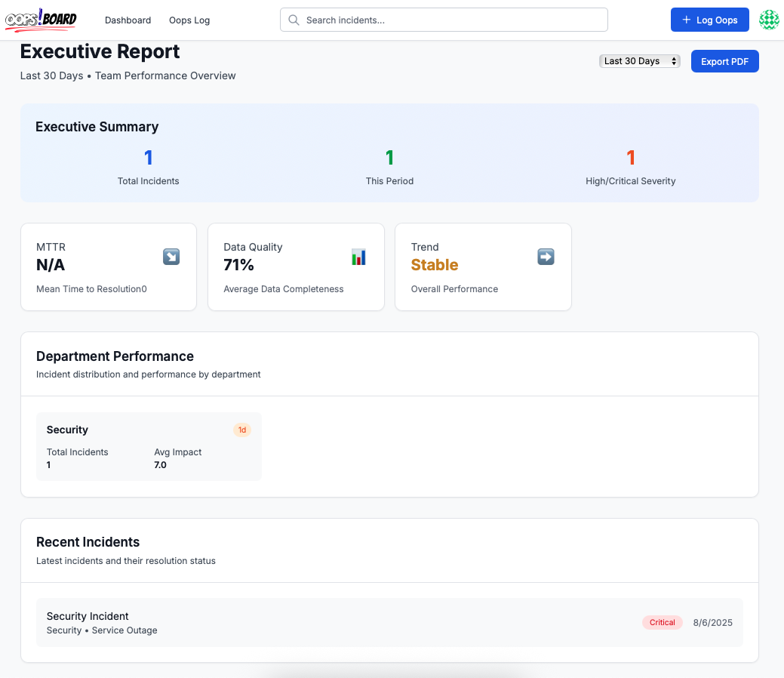Screen dimensions: 784x678
Task: Click the Data Quality bar chart icon
Action: (x=358, y=257)
